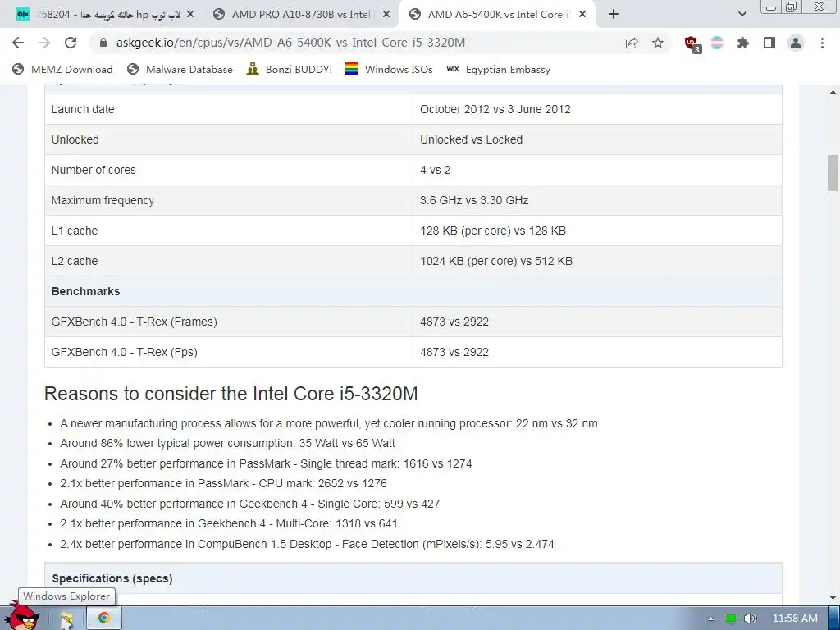Click the striped pink-blue extension icon
The height and width of the screenshot is (630, 840).
click(717, 43)
